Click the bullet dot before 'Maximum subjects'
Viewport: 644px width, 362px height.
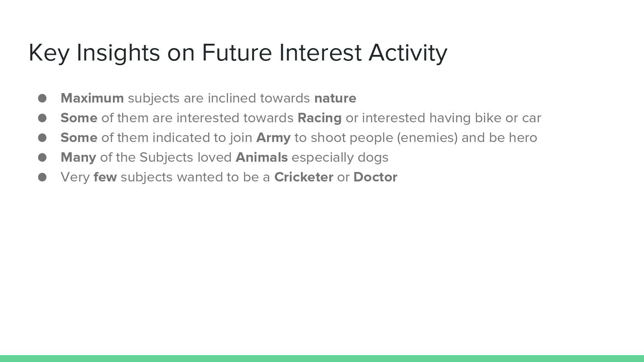coord(42,98)
